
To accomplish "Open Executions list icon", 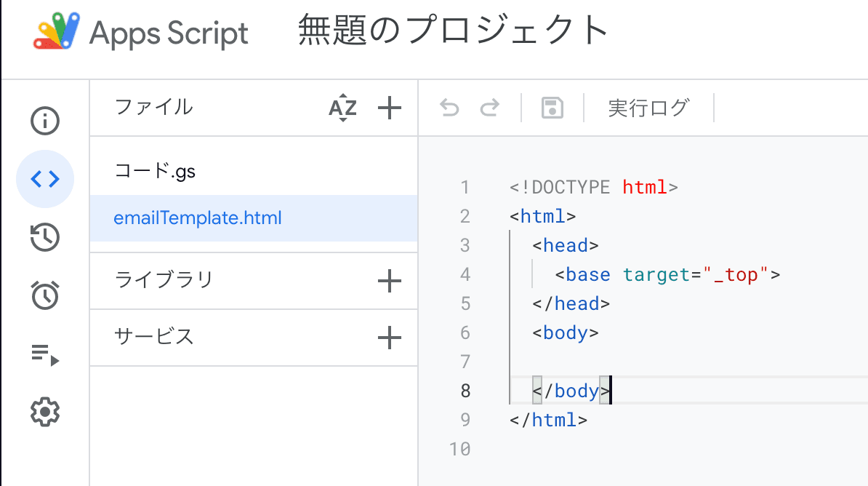I will [x=45, y=354].
